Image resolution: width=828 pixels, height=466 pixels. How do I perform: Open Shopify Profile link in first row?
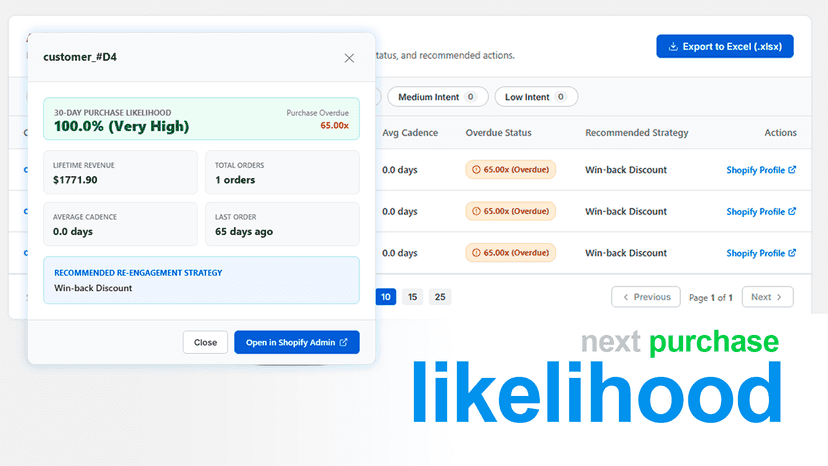point(761,170)
